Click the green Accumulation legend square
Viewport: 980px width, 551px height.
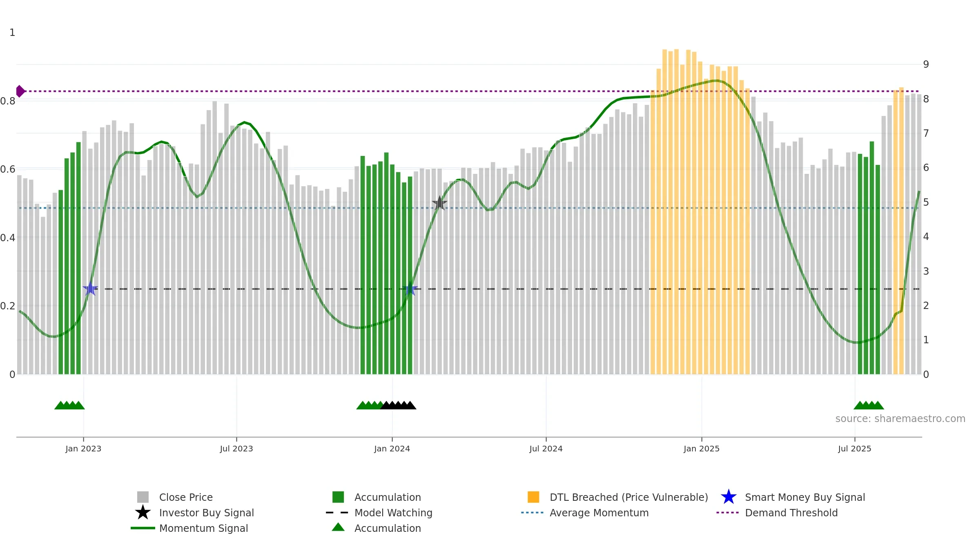[x=338, y=497]
